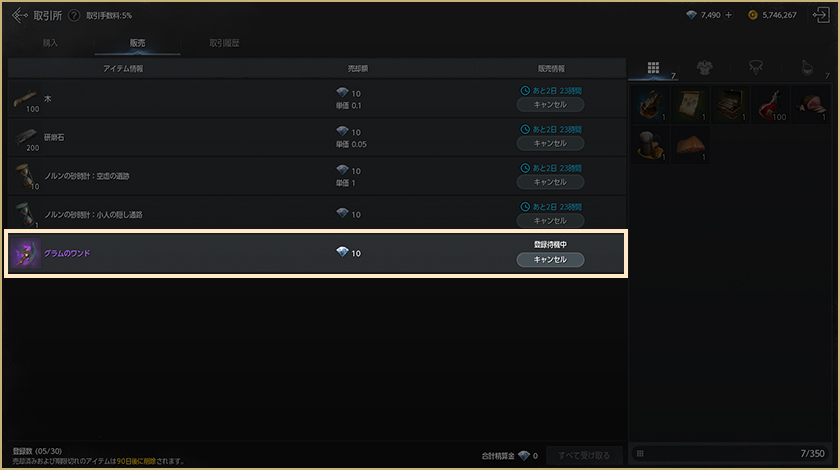This screenshot has height=470, width=840.
Task: Cancel the 木 listing
Action: [550, 105]
